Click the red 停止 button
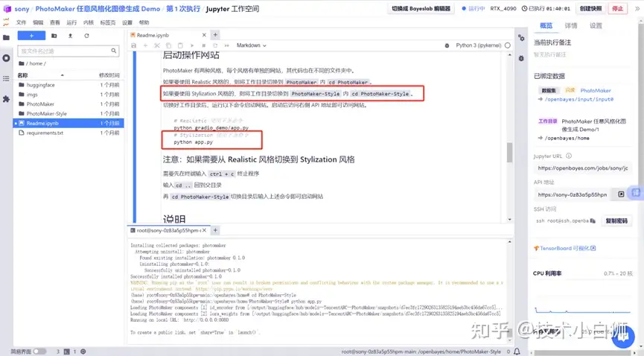The image size is (644, 356). (617, 9)
